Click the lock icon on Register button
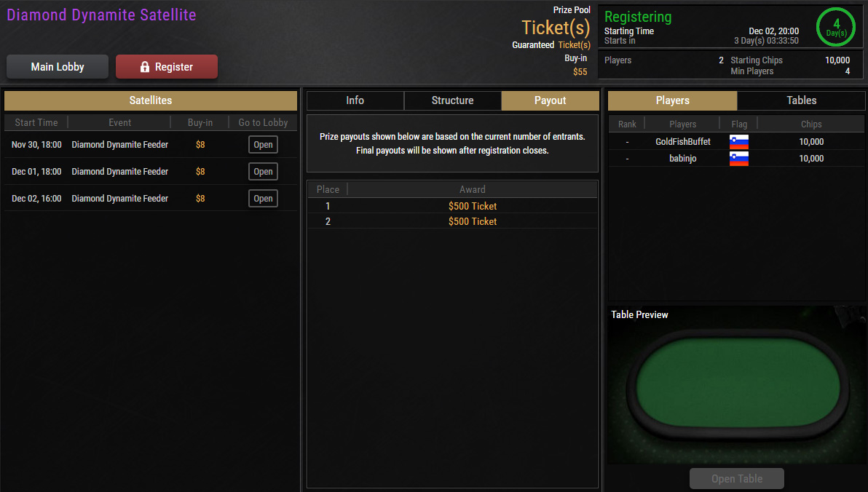 (144, 67)
